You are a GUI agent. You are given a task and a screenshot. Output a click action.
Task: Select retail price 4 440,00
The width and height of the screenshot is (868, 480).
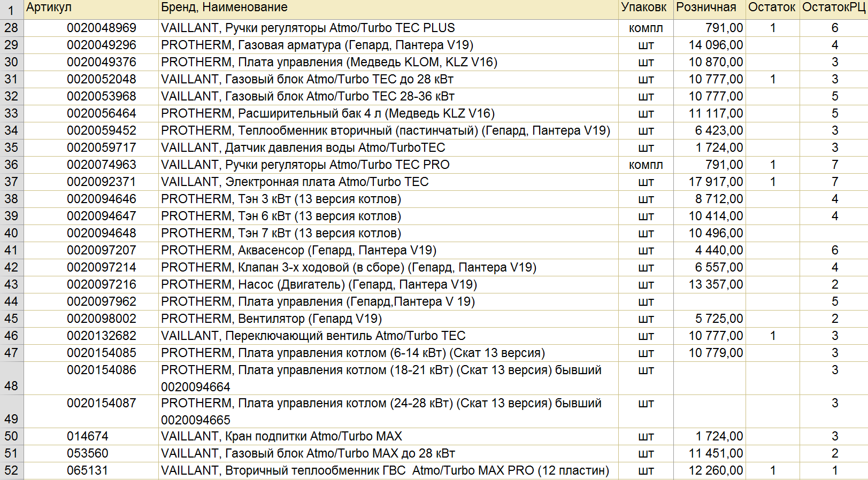coord(709,250)
